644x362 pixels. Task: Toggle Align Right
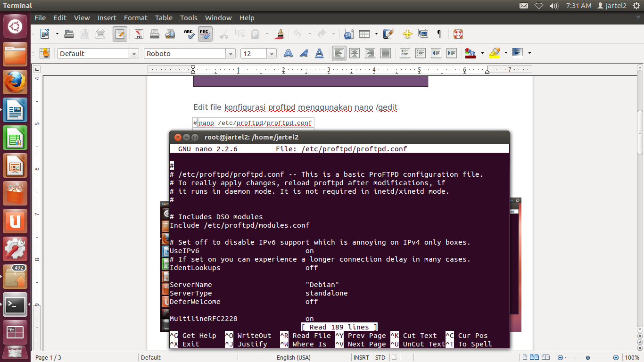(x=370, y=53)
